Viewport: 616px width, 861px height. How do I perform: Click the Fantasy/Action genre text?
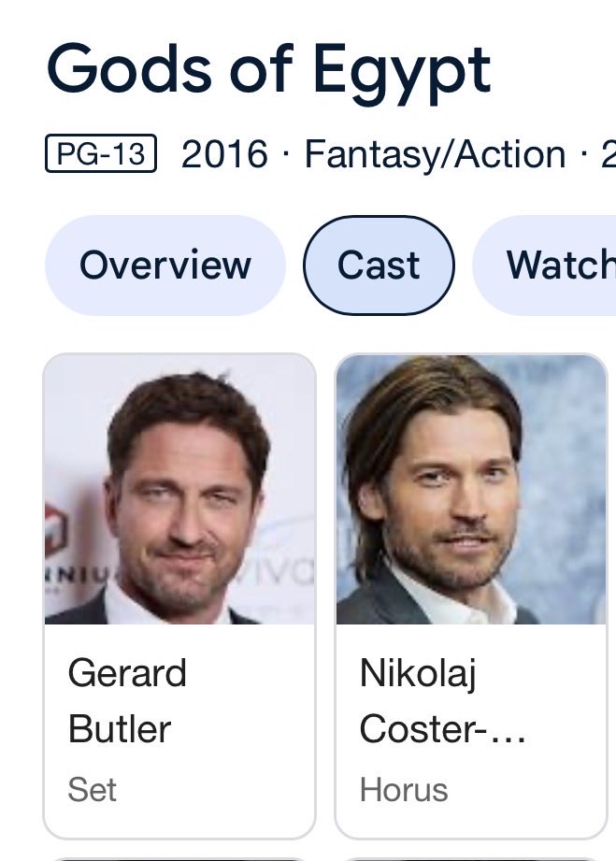pos(436,154)
